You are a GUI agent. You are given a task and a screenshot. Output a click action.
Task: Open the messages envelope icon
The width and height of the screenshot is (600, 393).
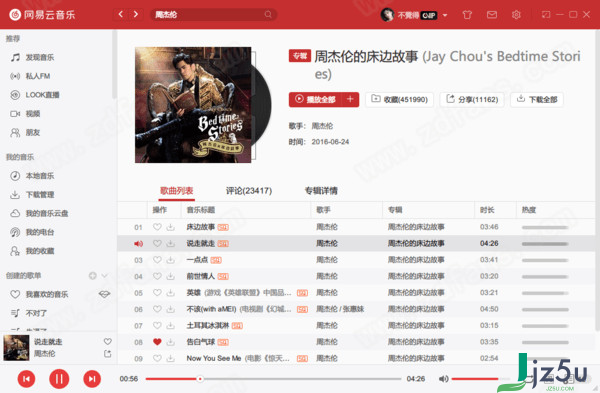pyautogui.click(x=492, y=15)
